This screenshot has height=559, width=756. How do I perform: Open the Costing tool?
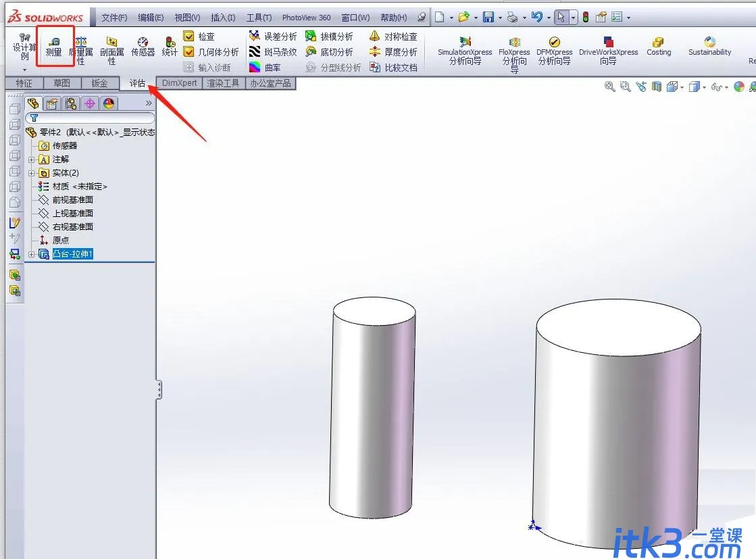(x=659, y=47)
